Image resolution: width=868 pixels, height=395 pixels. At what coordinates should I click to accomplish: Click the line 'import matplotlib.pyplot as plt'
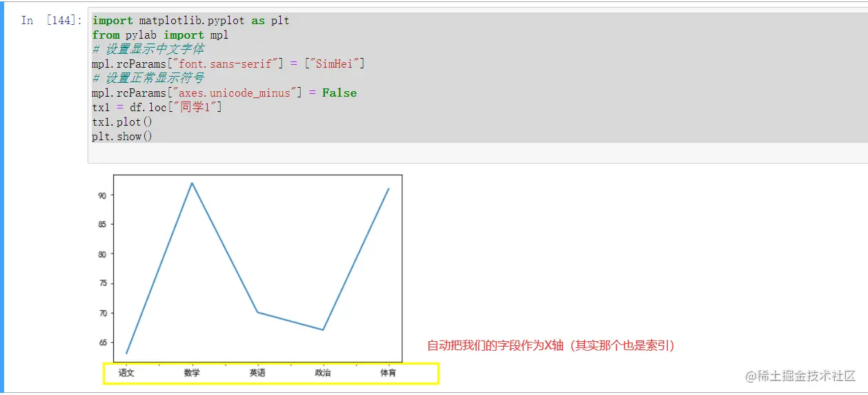pyautogui.click(x=190, y=21)
